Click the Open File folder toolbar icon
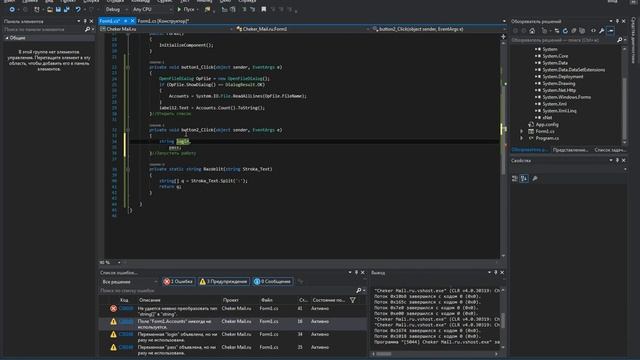640x360 pixels. point(49,9)
